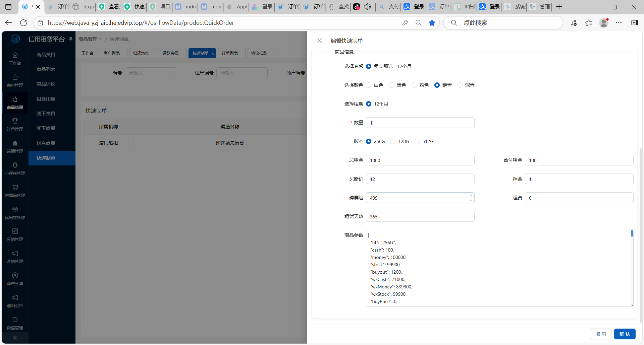This screenshot has width=644, height=345.
Task: Click the 取消 button
Action: (600, 334)
